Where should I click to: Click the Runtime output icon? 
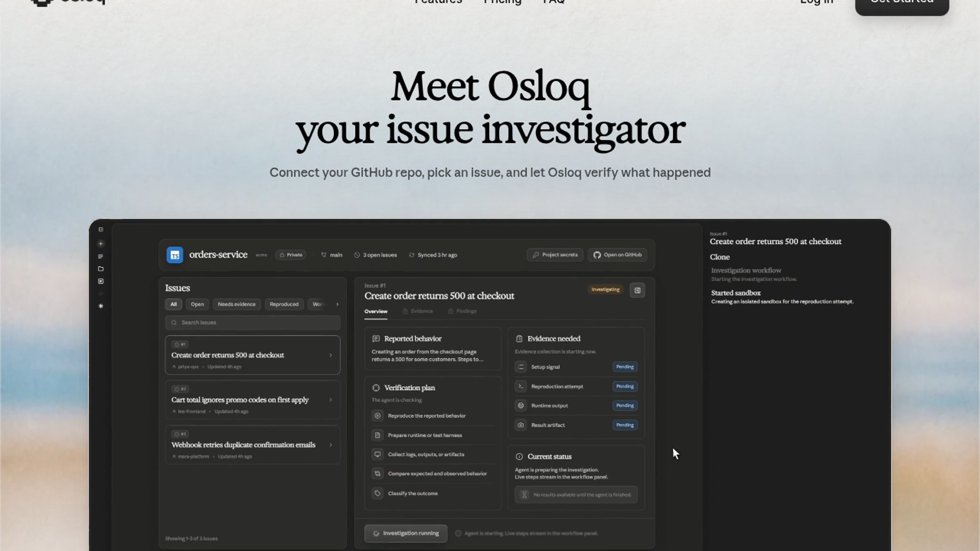tap(521, 406)
